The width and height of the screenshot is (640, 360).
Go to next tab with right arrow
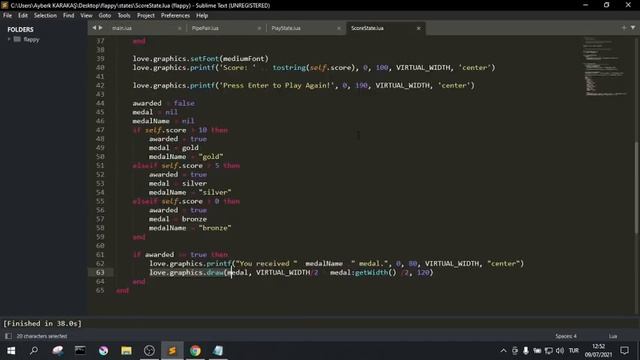point(101,28)
